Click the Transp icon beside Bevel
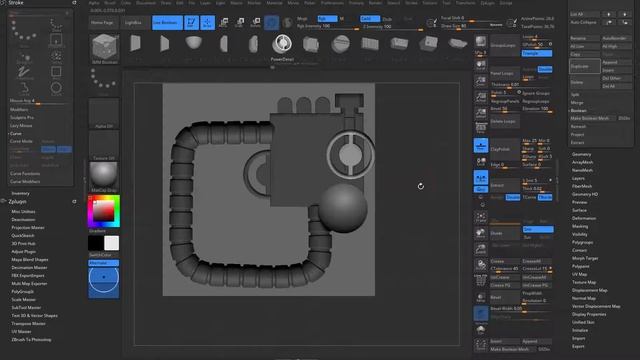 481,298
